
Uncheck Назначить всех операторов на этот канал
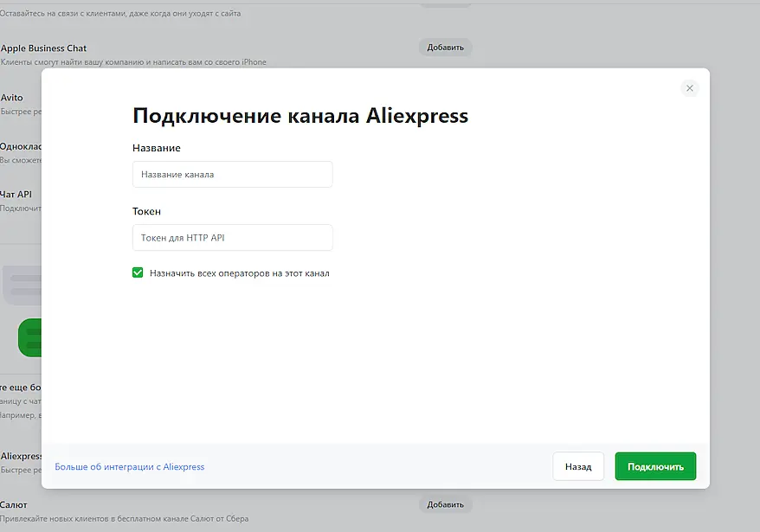coord(138,272)
